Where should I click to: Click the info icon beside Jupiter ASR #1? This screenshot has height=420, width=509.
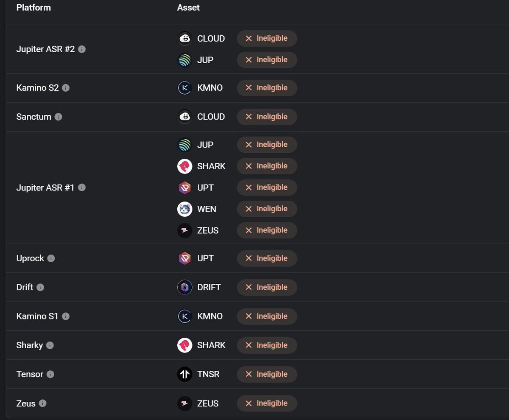[x=82, y=188]
